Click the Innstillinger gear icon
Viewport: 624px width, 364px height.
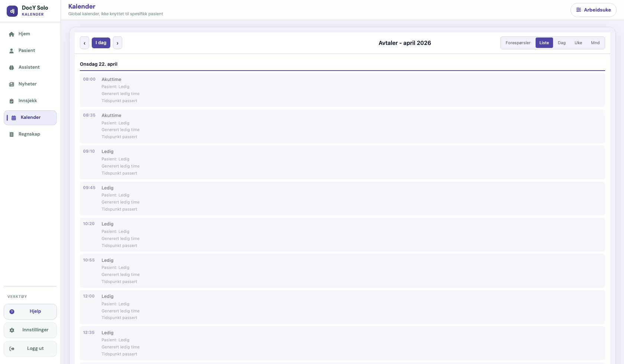12,330
